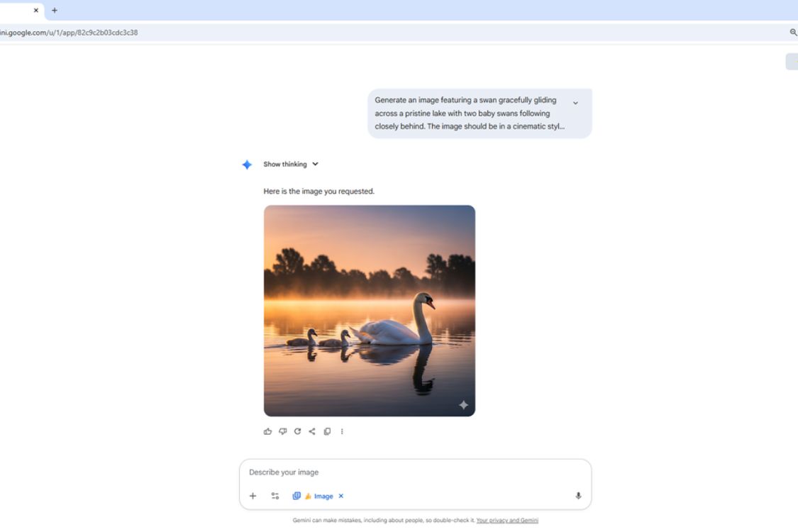
Task: Expand the truncated user prompt with chevron
Action: click(x=575, y=103)
